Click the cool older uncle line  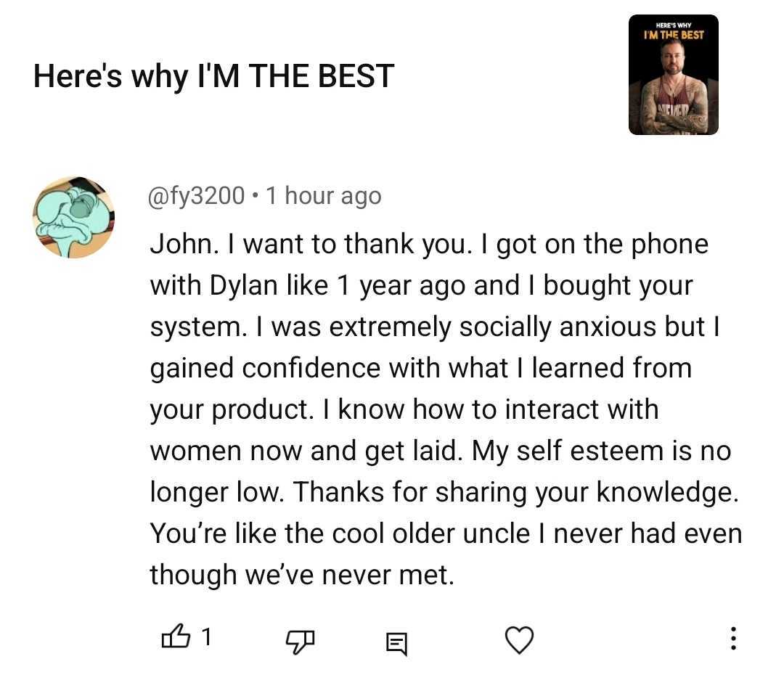(x=446, y=533)
